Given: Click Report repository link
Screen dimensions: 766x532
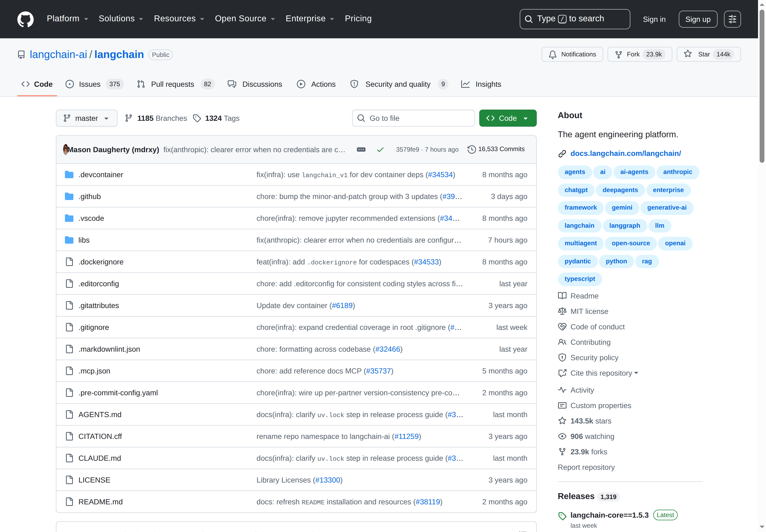Looking at the screenshot, I should (x=586, y=467).
